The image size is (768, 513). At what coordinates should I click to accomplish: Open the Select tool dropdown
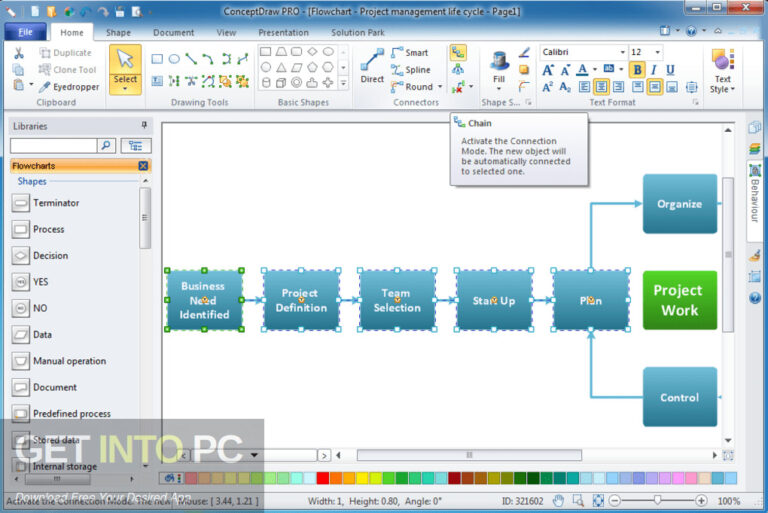point(125,89)
